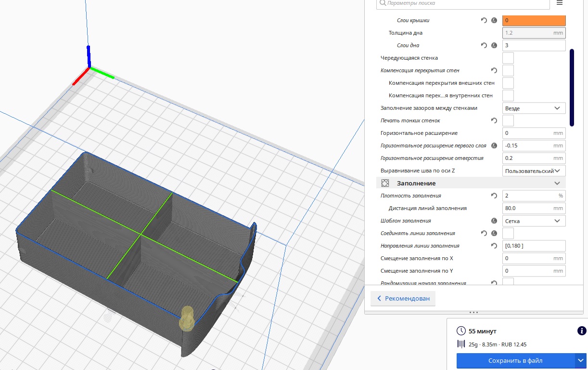Reset Направления линии заполнения value
This screenshot has width=588, height=370.
(494, 246)
